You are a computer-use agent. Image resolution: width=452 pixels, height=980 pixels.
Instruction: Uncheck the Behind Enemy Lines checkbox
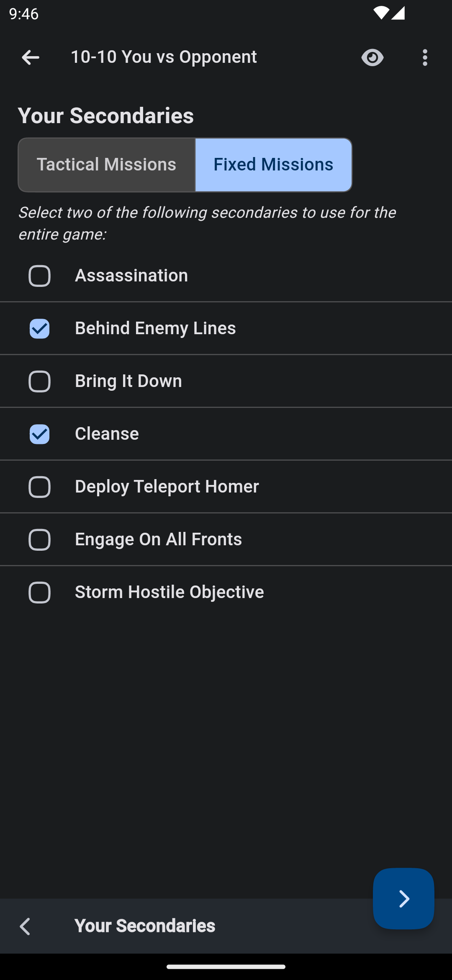(x=39, y=329)
